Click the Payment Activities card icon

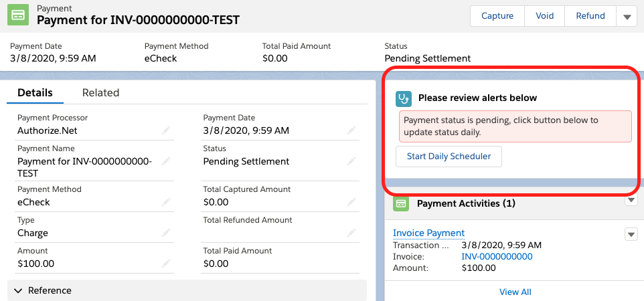coord(401,203)
